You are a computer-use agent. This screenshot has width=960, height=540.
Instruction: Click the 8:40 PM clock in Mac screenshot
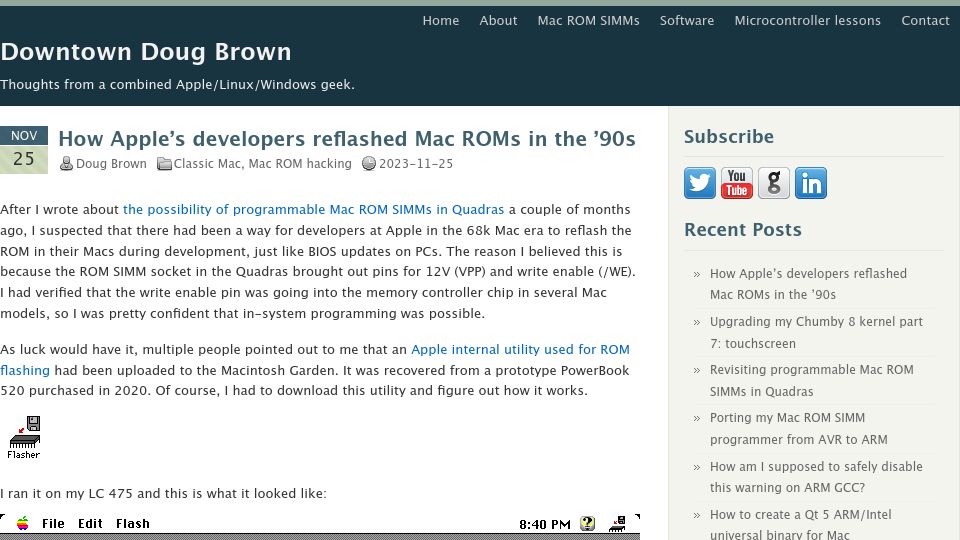coord(545,524)
